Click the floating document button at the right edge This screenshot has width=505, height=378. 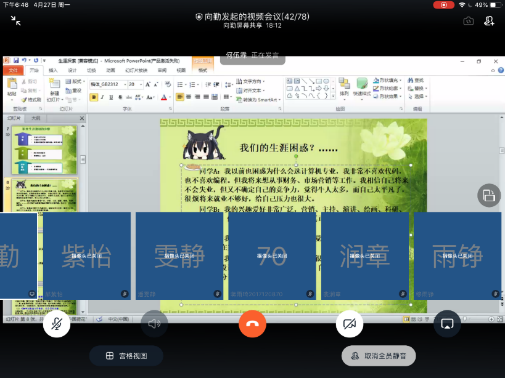(489, 195)
